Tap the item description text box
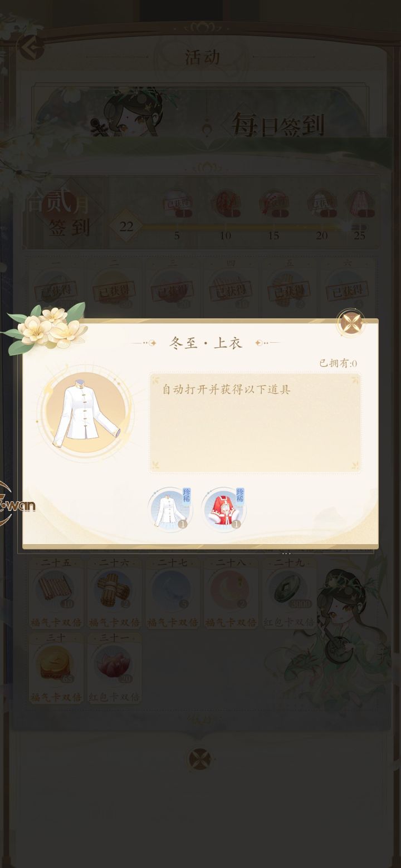401x868 pixels. (255, 423)
